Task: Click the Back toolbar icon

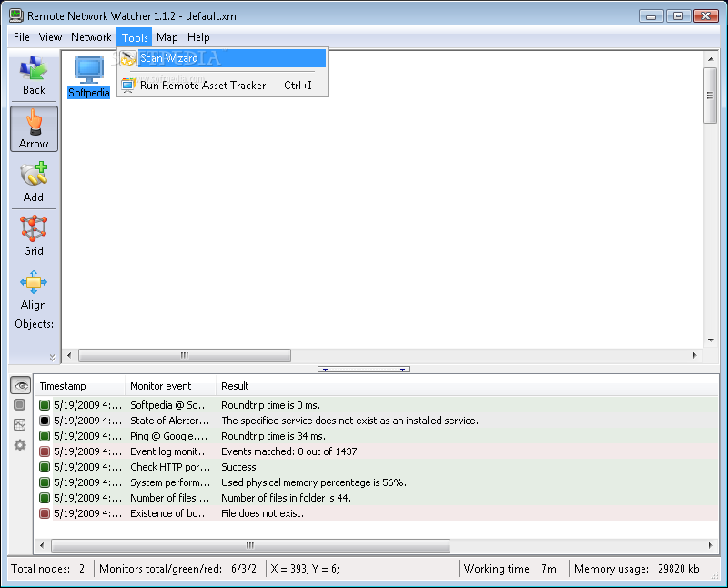Action: pyautogui.click(x=34, y=76)
